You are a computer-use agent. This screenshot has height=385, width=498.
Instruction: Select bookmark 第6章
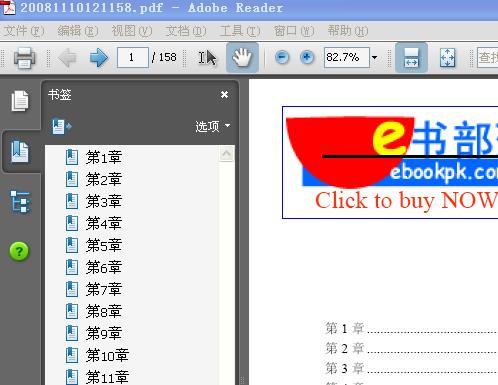point(104,267)
